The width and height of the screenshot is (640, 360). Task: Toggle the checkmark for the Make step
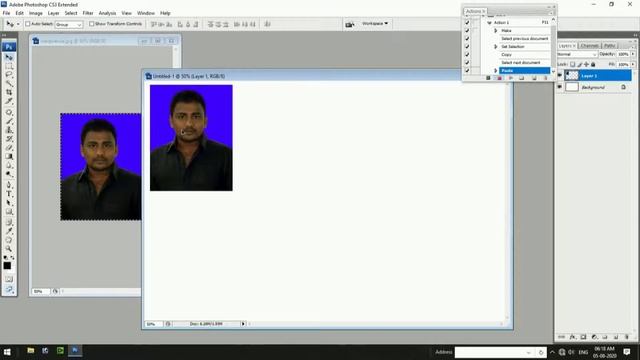click(467, 31)
